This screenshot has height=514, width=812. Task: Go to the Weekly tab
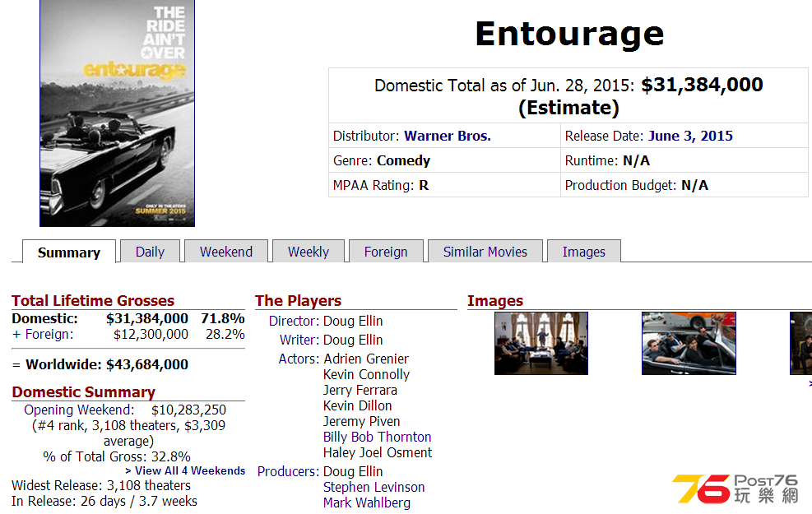click(x=309, y=252)
